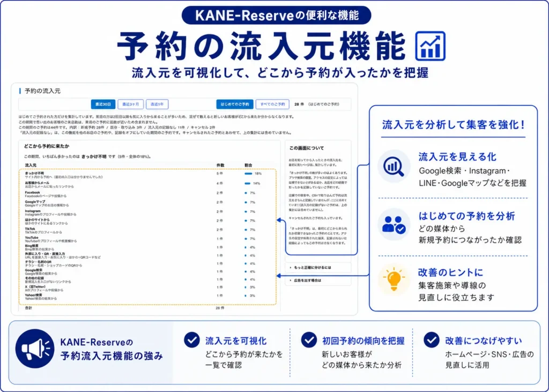Click the YouTube source row
The image size is (549, 392).
[147, 239]
